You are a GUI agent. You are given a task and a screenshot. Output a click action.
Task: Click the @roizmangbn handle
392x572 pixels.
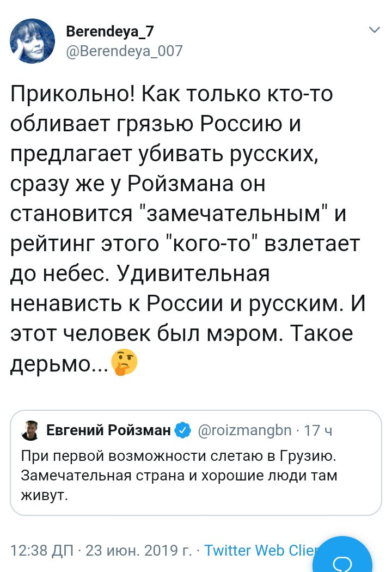[244, 430]
